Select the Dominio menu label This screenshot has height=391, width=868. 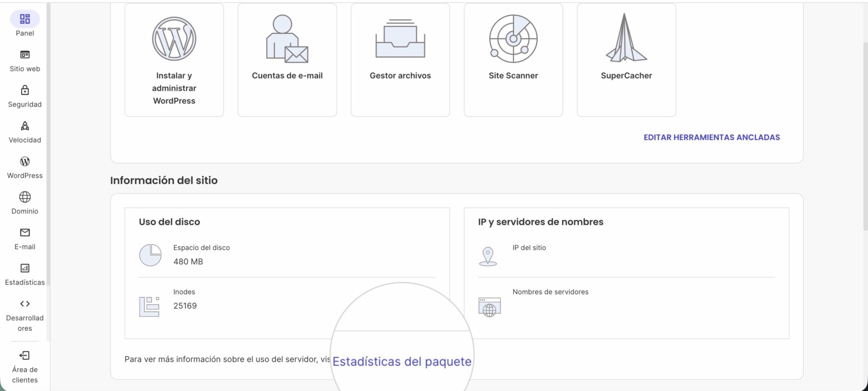[25, 211]
